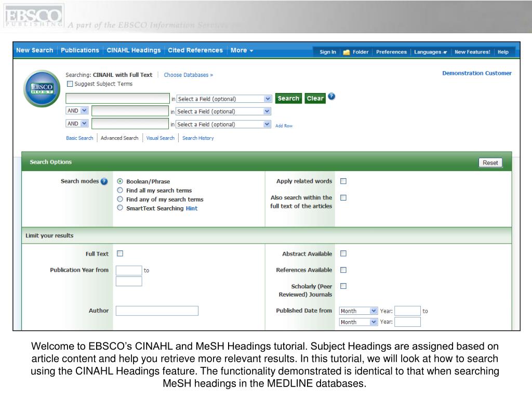Click SmartText Searching Hint link
Screen dimensions: 532x399
[x=192, y=208]
